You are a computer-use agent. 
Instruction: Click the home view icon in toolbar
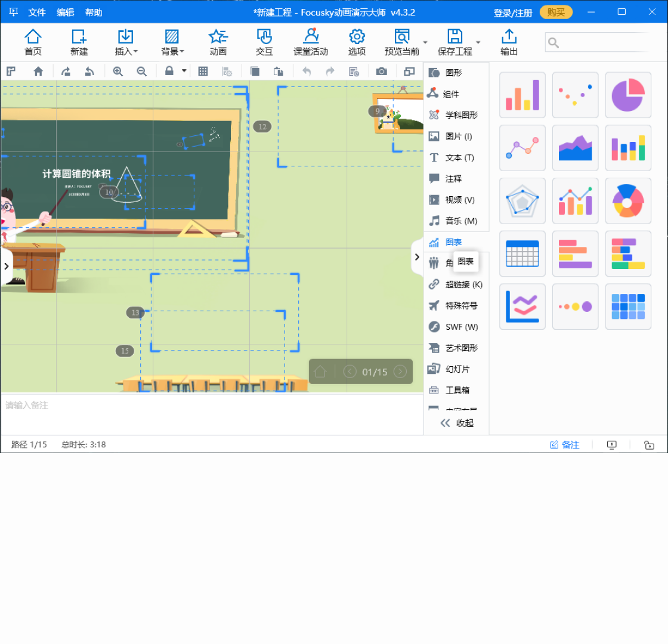38,72
